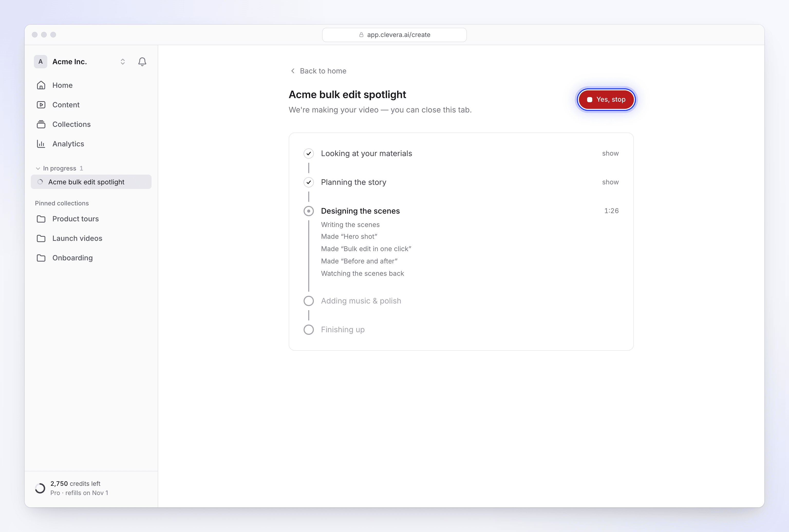Show details for Looking at your materials
789x532 pixels.
point(610,153)
